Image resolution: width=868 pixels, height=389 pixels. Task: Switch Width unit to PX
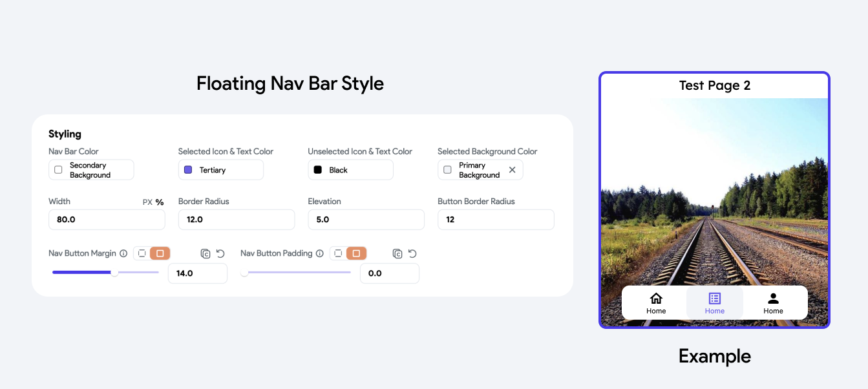pos(147,202)
